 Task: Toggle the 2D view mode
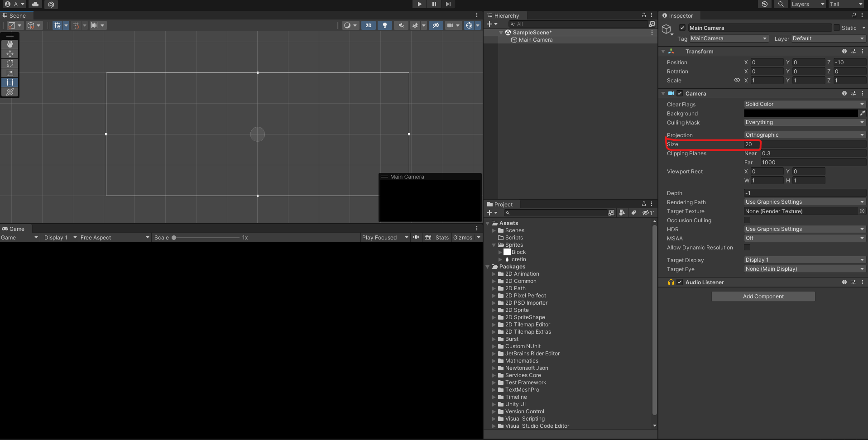pos(369,25)
